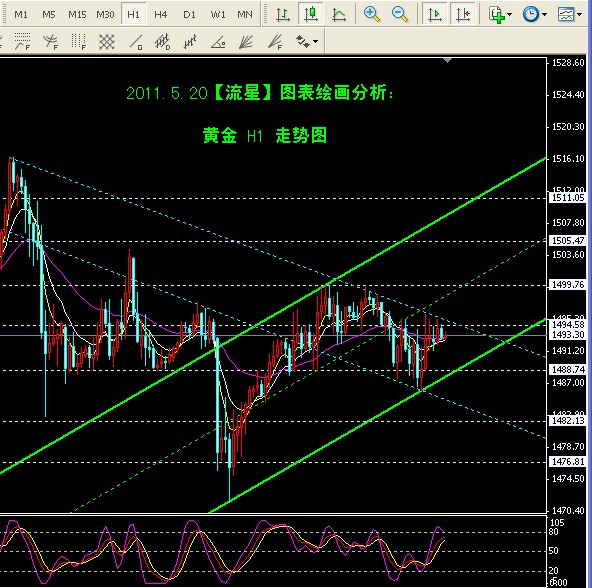Select the Gann grid tool

[x=106, y=42]
